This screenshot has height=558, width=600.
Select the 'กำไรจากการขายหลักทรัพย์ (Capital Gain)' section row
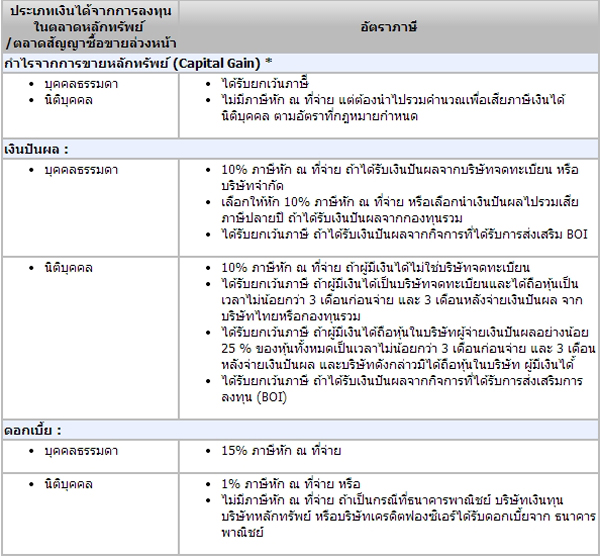(x=300, y=63)
